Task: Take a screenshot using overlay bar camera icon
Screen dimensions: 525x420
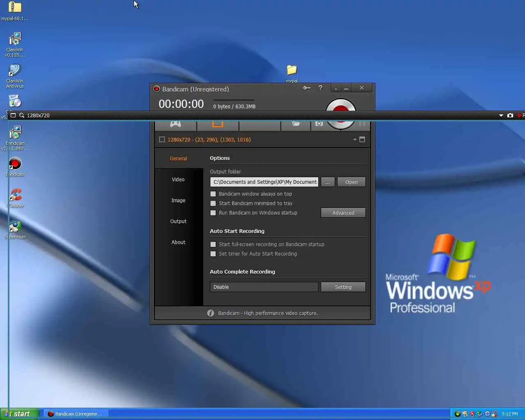Action: tap(510, 115)
